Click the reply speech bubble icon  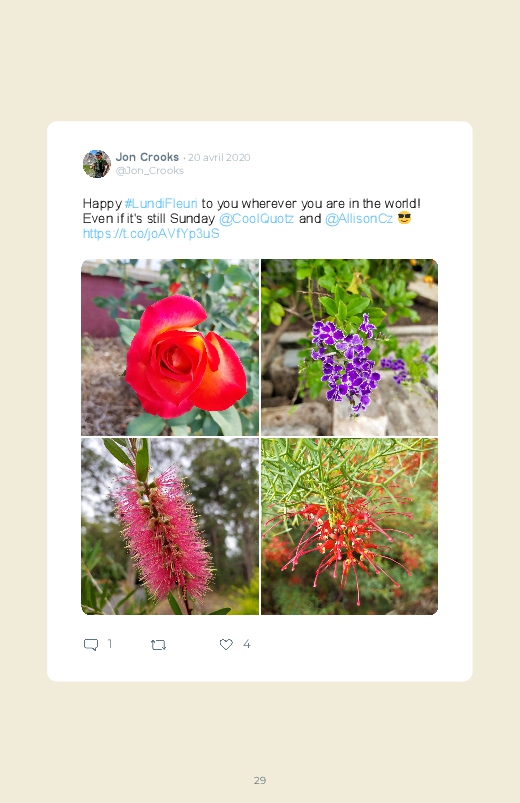[x=91, y=644]
